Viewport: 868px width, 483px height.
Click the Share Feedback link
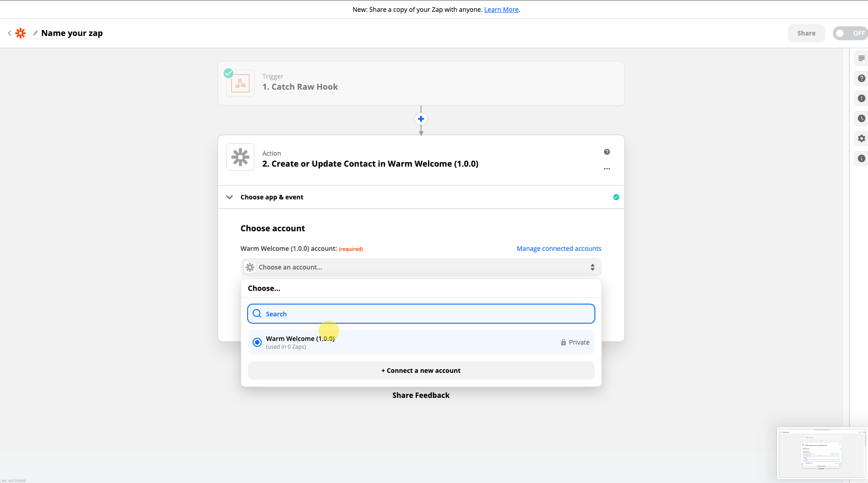coord(421,395)
